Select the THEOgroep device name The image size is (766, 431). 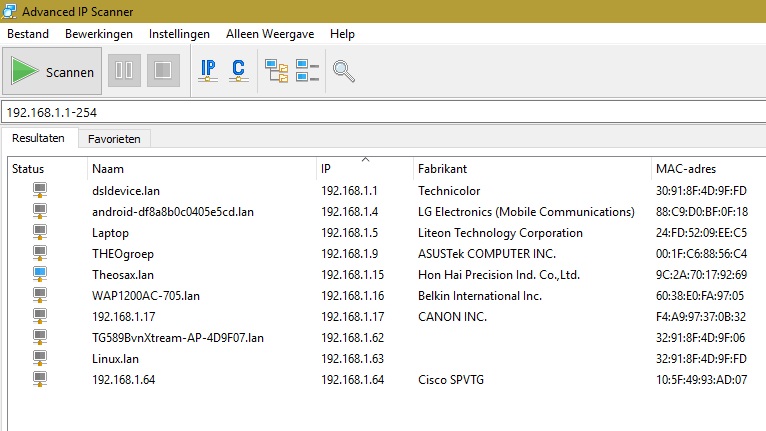click(123, 254)
